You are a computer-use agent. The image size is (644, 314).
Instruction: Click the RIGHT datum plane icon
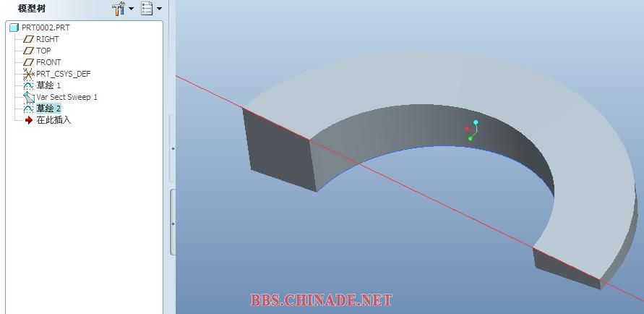point(28,39)
